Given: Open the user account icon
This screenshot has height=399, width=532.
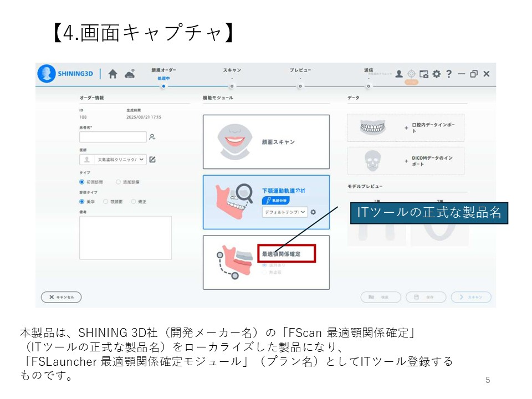Looking at the screenshot, I should (x=399, y=74).
